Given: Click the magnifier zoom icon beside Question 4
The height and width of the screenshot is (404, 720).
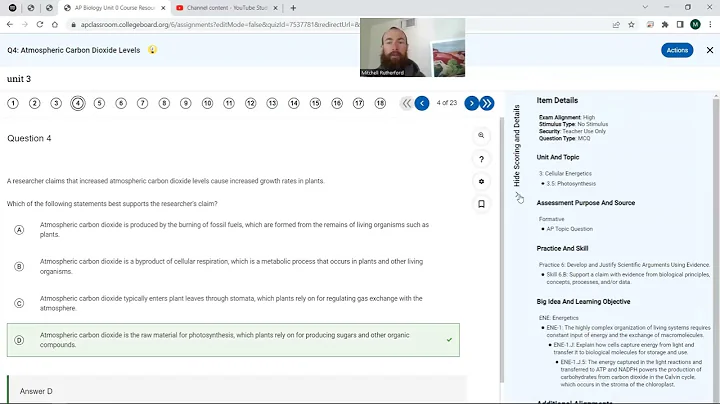Looking at the screenshot, I should click(481, 135).
